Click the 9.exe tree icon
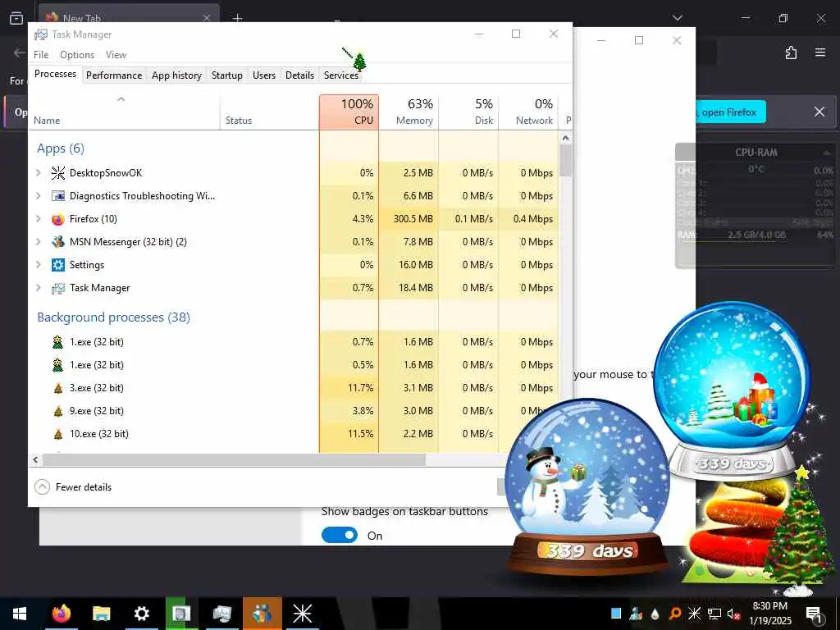This screenshot has height=630, width=840. click(x=58, y=411)
